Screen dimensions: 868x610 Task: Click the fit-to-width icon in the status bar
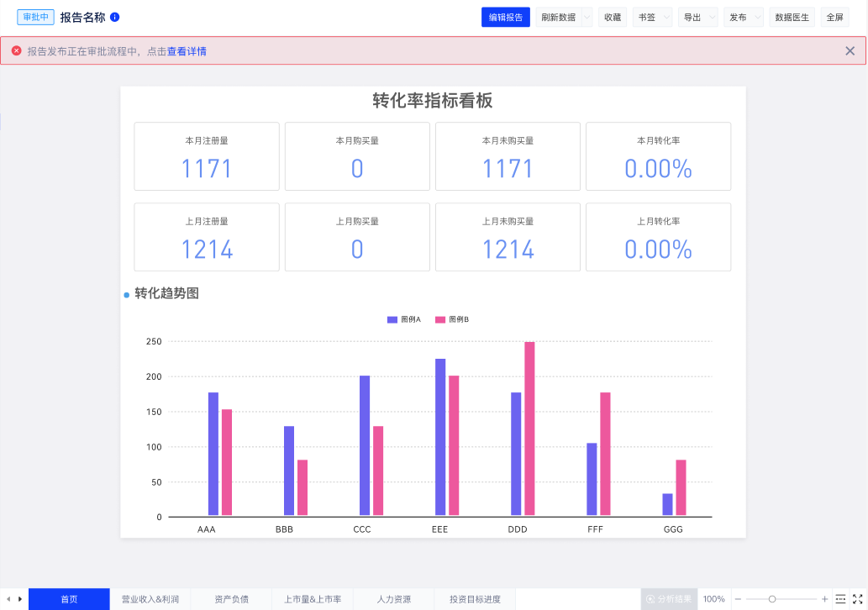pyautogui.click(x=840, y=599)
